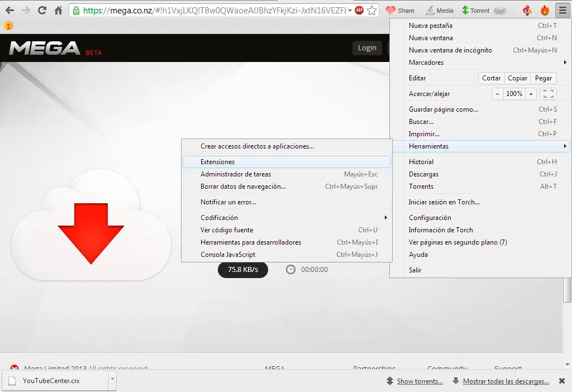Toggle fullscreen mode icon in menu
Viewport: 572px width, 392px height.
click(549, 94)
